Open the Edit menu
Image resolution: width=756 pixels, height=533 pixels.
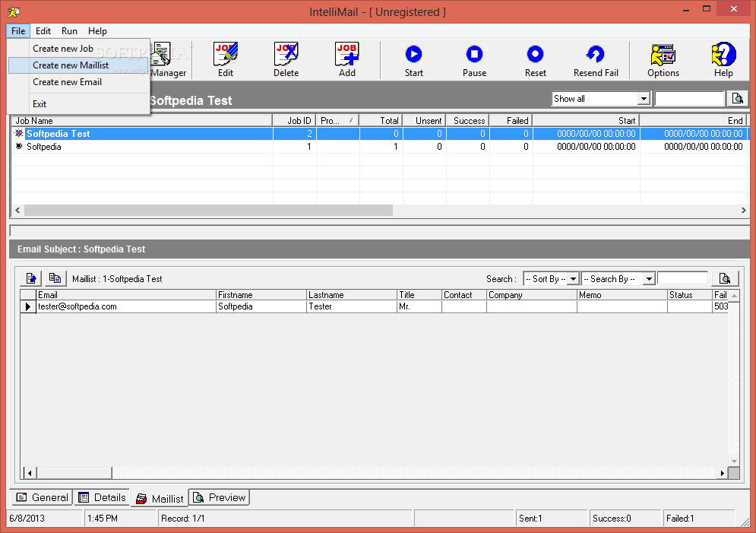coord(43,31)
